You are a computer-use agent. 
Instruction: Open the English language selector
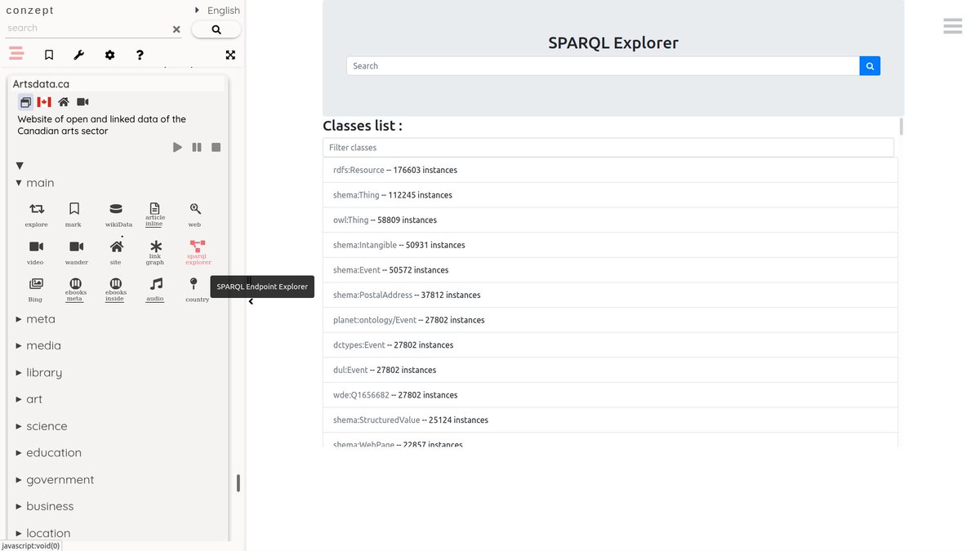(x=217, y=11)
